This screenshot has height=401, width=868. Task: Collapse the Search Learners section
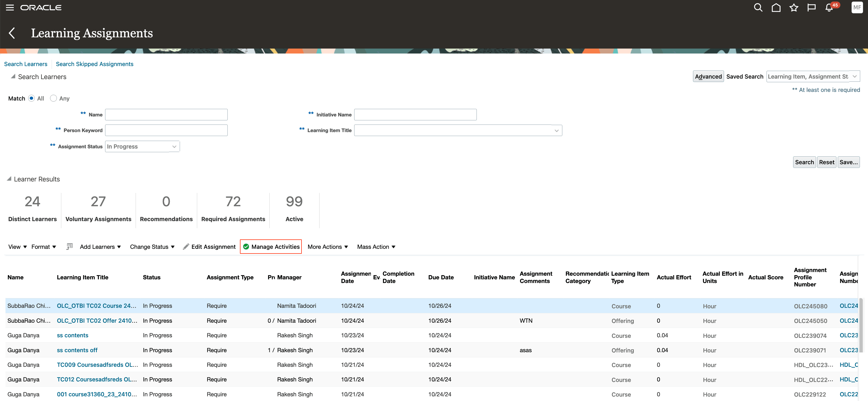tap(13, 76)
